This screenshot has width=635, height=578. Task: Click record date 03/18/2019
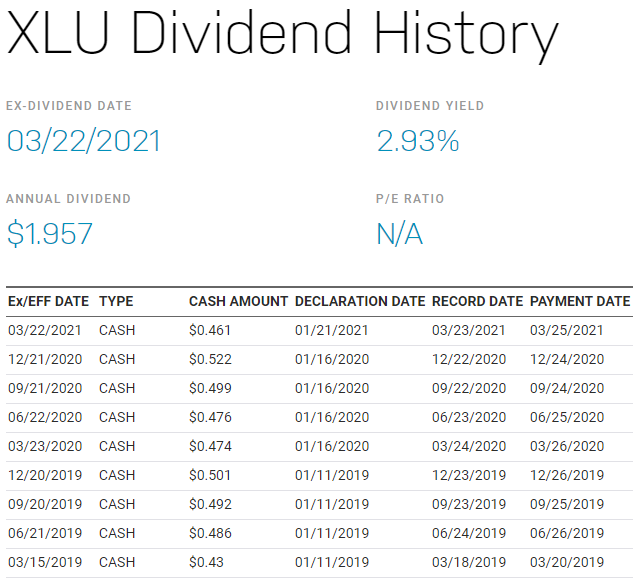click(x=469, y=562)
